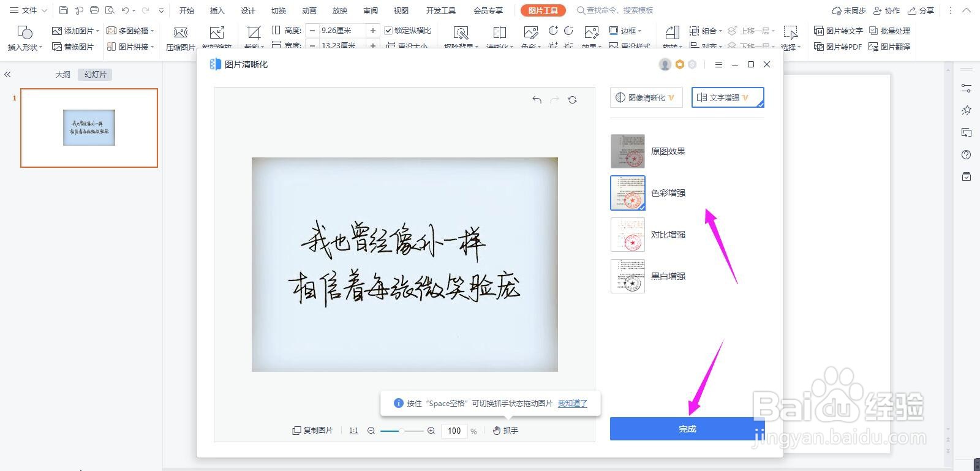Open the Picture Tools tab

pos(543,10)
